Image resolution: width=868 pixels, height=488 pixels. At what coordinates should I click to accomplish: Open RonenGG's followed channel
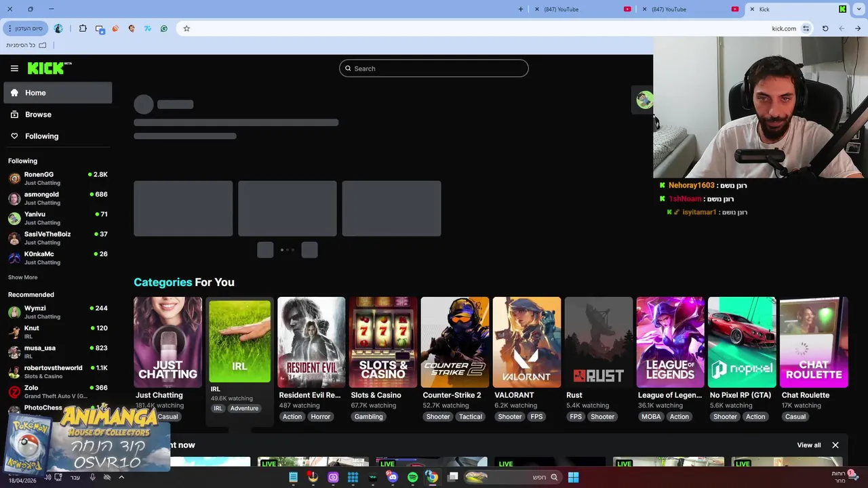[x=58, y=178]
